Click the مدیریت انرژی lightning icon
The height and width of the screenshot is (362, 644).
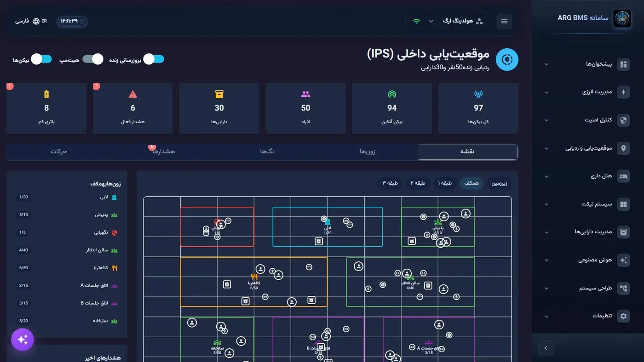[623, 92]
